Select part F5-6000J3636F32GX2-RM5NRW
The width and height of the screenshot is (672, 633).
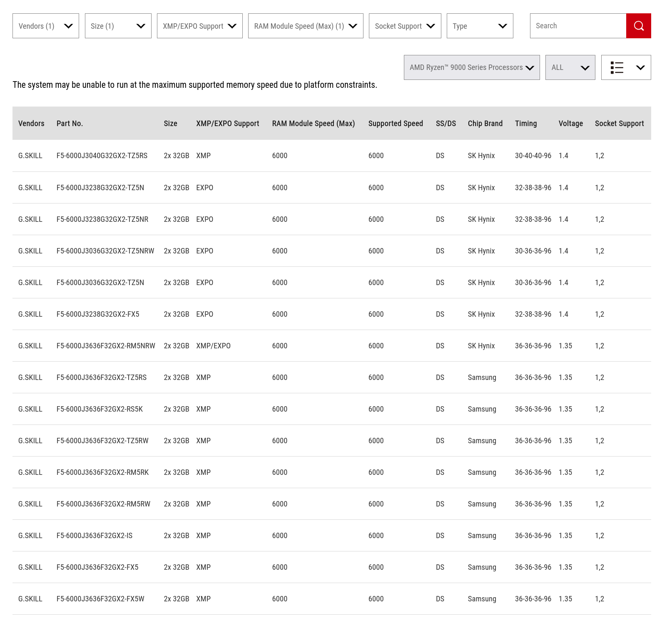pos(106,346)
